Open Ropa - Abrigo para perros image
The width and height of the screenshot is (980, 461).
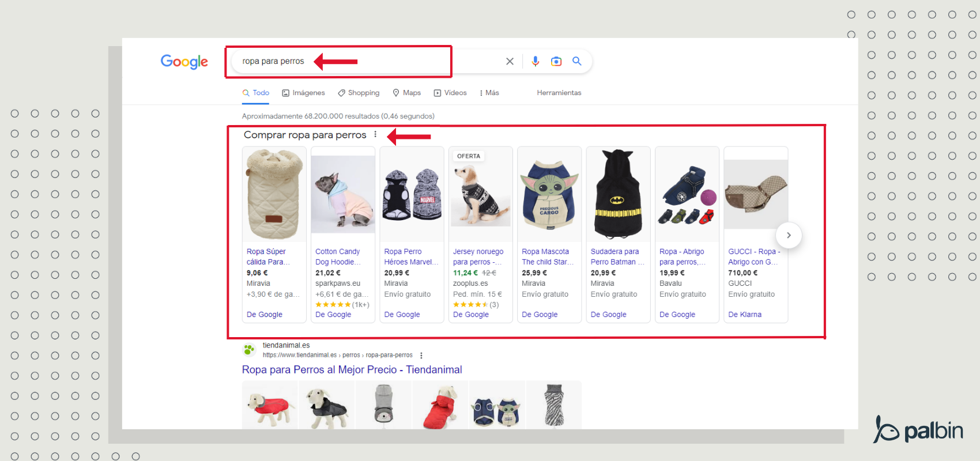[687, 194]
